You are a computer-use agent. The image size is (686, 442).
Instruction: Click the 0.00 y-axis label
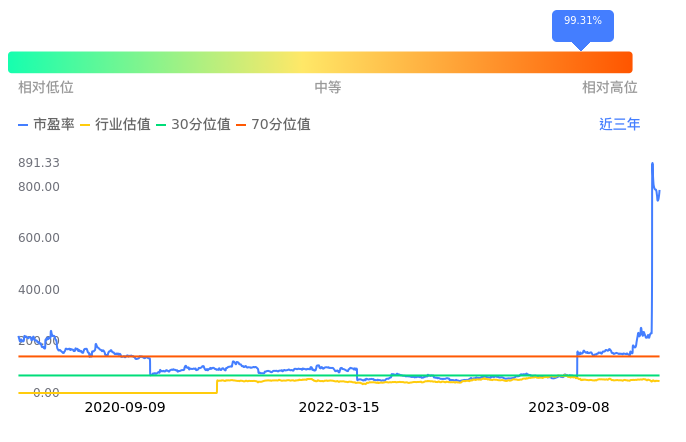point(45,393)
